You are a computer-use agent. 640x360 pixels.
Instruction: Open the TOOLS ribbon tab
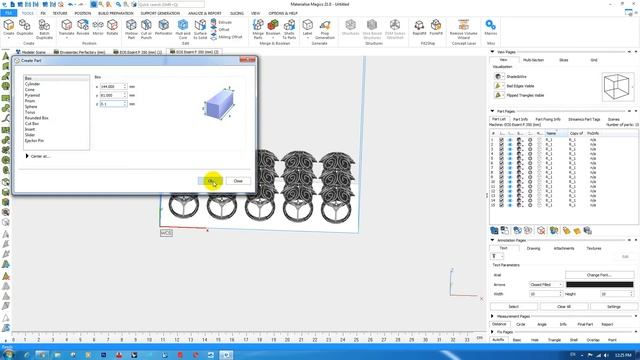27,13
